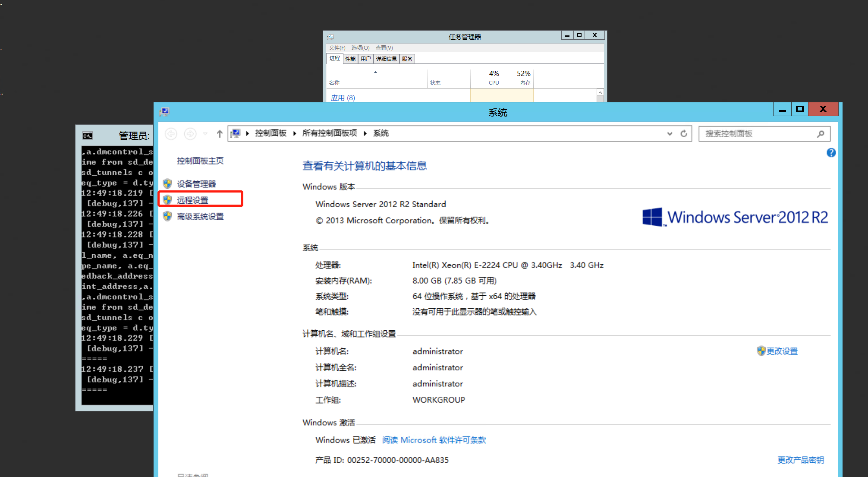
Task: Click the Task Manager title bar icon
Action: click(x=330, y=37)
